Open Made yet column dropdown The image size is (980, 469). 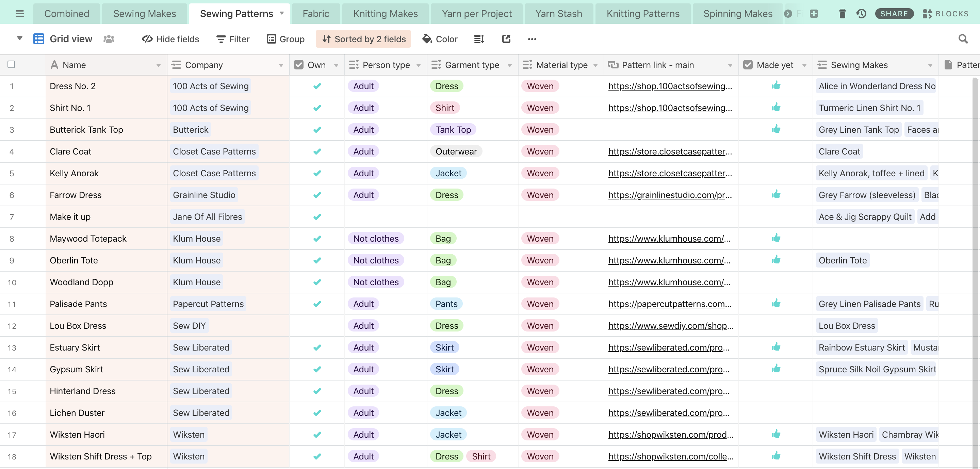(804, 65)
